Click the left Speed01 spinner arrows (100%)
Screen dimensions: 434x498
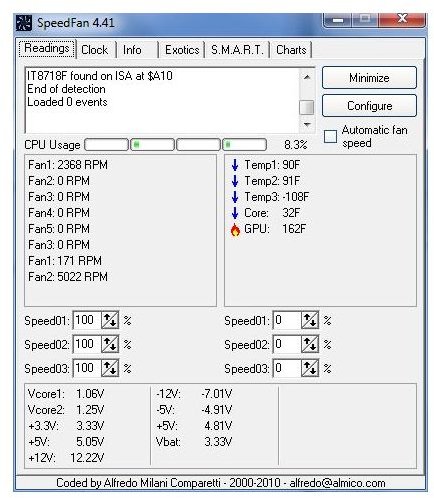click(x=110, y=321)
